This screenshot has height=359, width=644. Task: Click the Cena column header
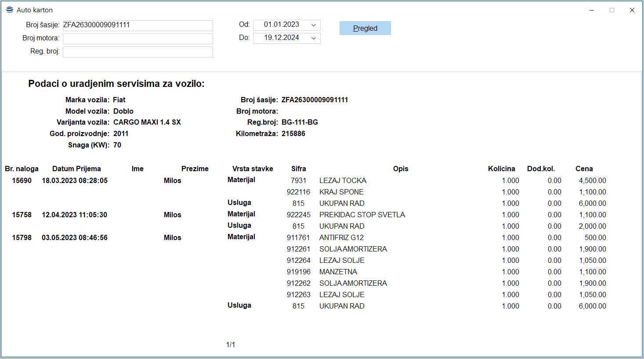(x=584, y=169)
